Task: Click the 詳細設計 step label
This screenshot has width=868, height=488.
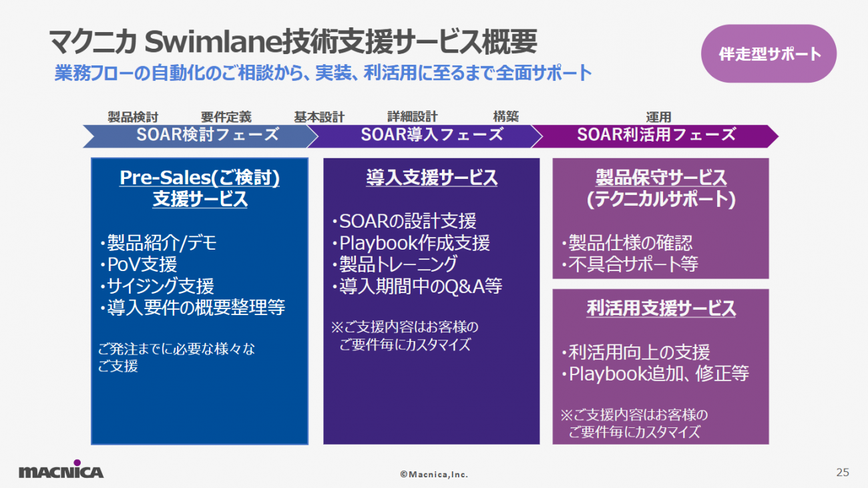Action: (x=412, y=117)
